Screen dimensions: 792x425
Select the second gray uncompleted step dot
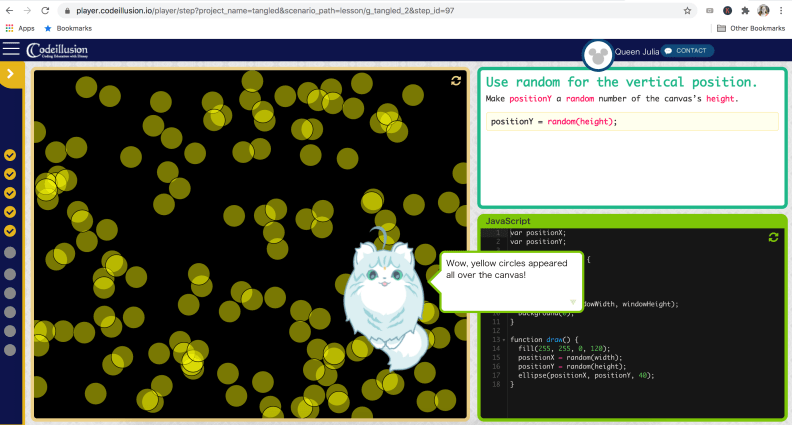click(x=10, y=274)
